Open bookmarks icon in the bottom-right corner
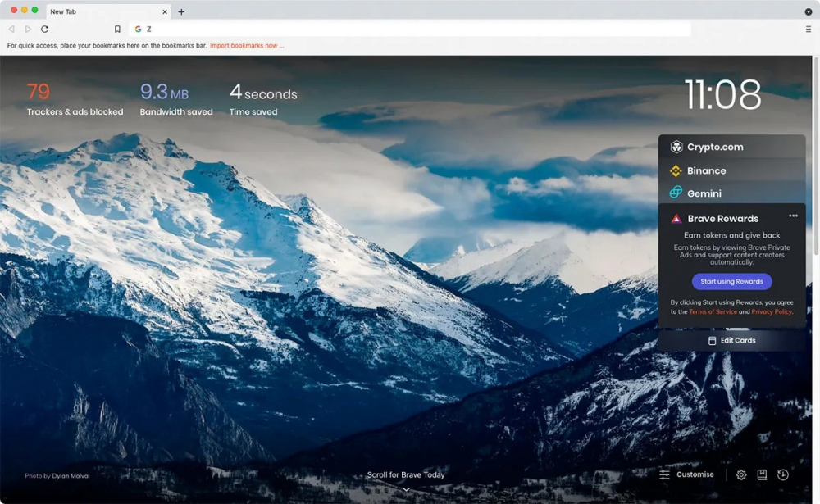The height and width of the screenshot is (504, 820). 762,474
